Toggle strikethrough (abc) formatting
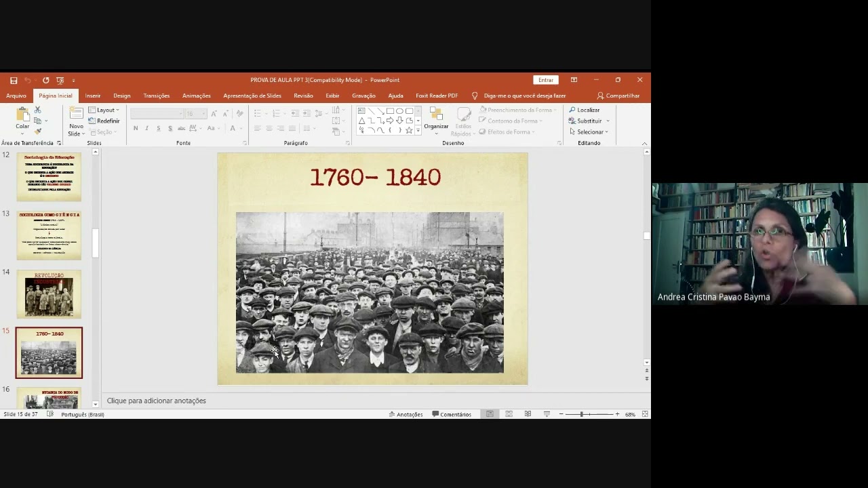This screenshot has height=488, width=868. pos(181,128)
